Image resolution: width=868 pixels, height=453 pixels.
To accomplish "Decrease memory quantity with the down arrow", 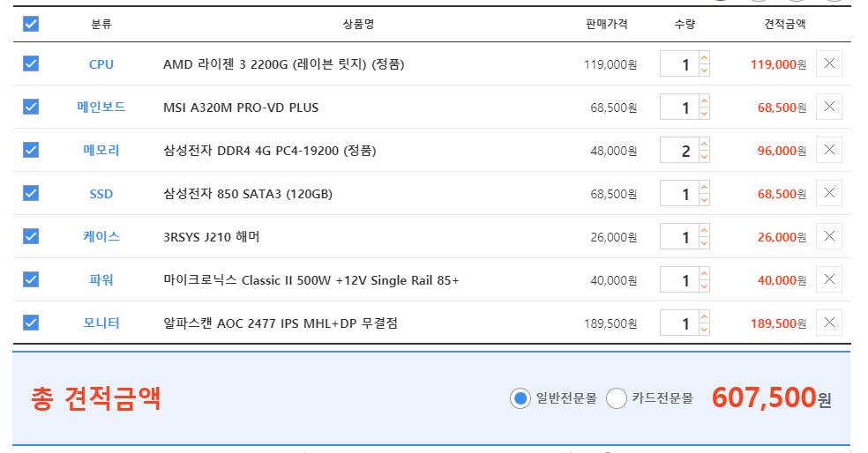I will point(704,157).
